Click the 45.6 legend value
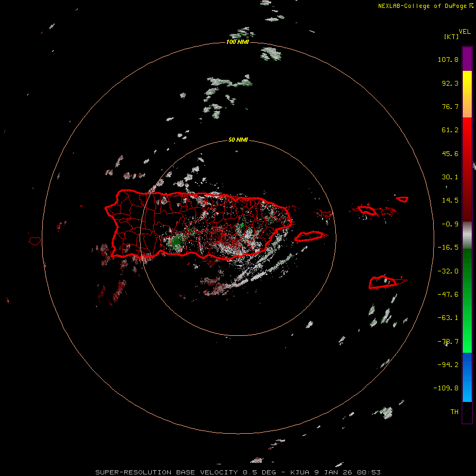Image resolution: width=476 pixels, height=476 pixels. pyautogui.click(x=450, y=153)
